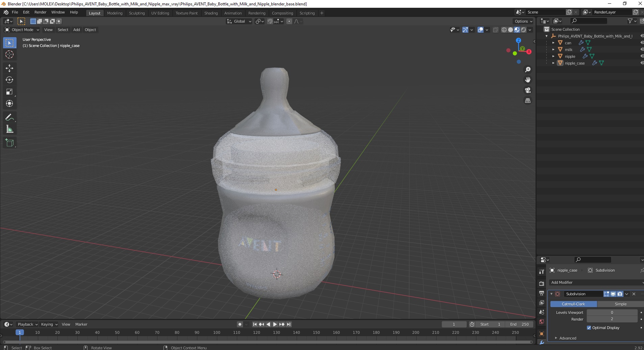Viewport: 644px width, 350px height.
Task: Click the current frame number field
Action: coord(454,324)
